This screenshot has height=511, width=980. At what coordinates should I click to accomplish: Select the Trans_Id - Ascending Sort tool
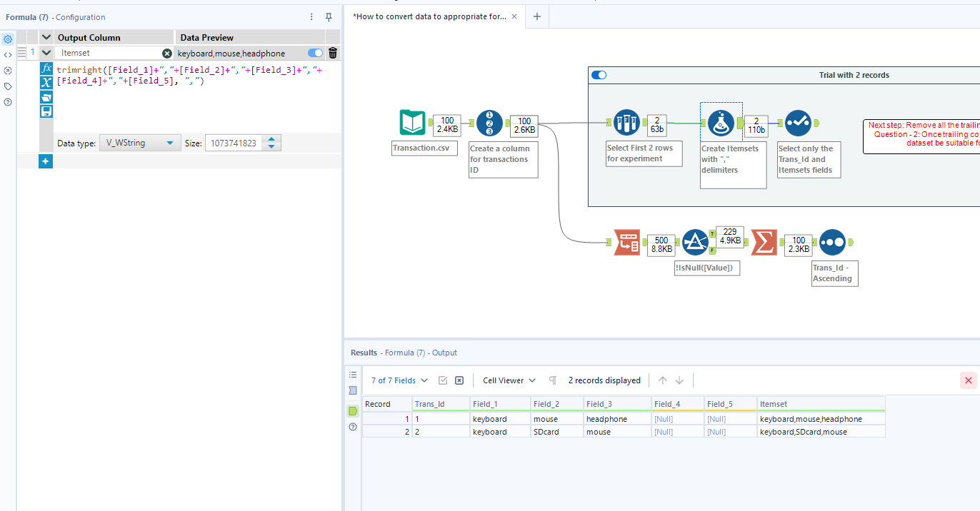click(x=834, y=242)
